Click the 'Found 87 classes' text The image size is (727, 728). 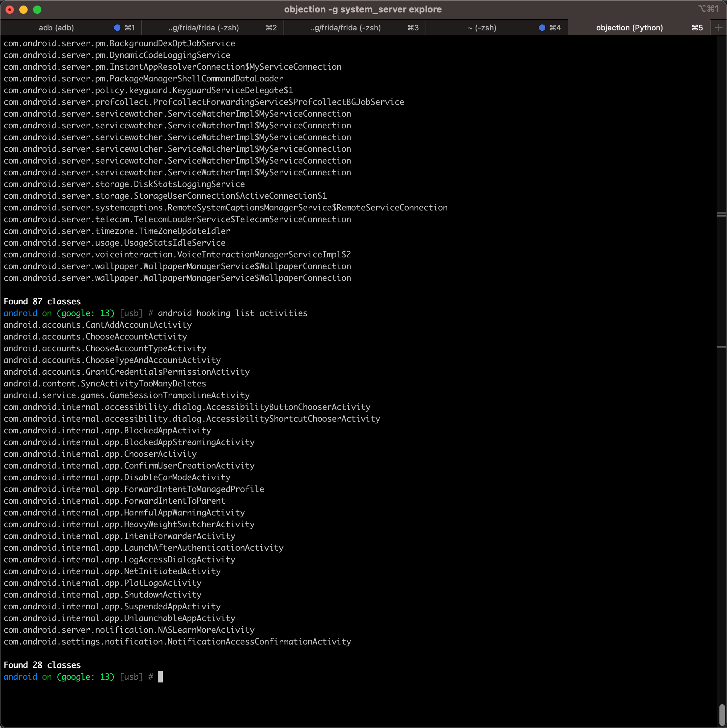click(42, 302)
